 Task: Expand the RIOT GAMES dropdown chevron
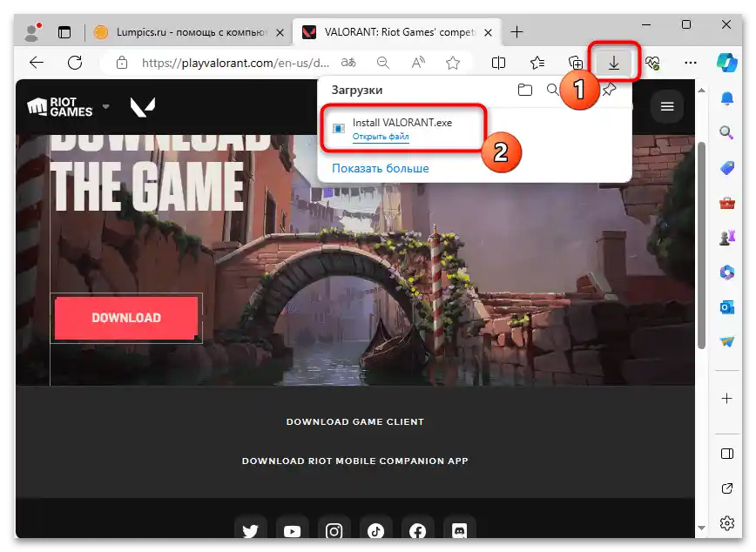[105, 107]
